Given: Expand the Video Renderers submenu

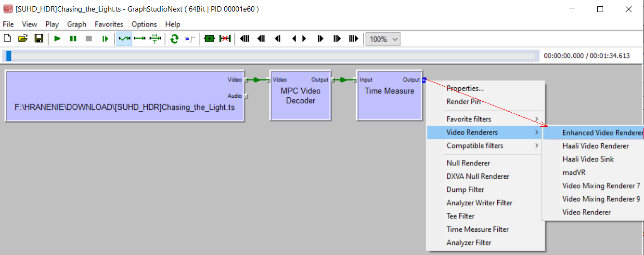Looking at the screenshot, I should pyautogui.click(x=486, y=132).
